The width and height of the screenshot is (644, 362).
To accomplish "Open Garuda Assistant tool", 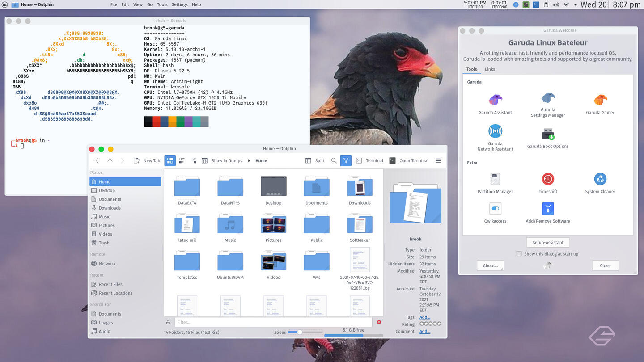I will (x=495, y=104).
